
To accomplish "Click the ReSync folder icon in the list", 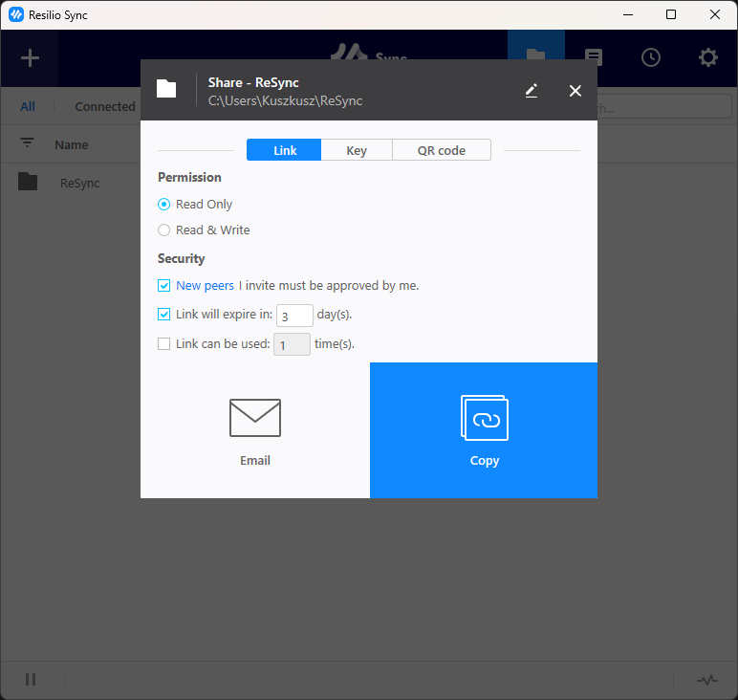I will (28, 182).
